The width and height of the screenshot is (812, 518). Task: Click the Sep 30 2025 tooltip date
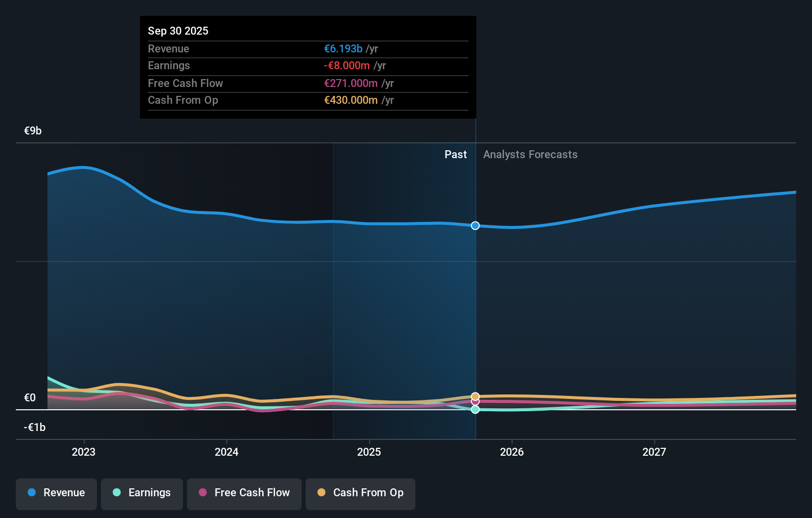(x=178, y=31)
